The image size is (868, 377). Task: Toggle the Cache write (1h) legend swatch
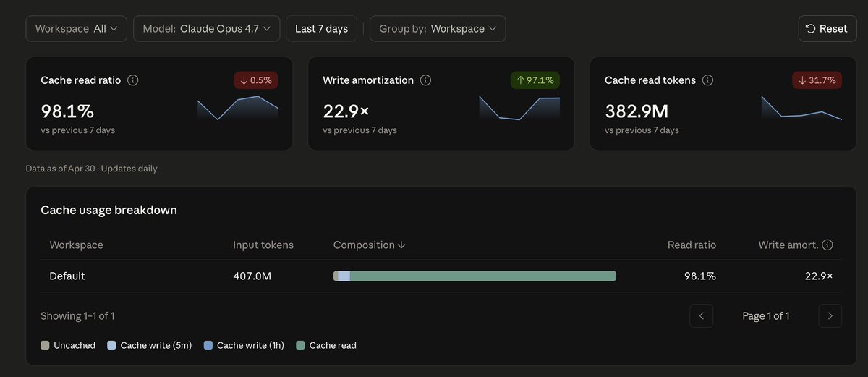click(208, 345)
